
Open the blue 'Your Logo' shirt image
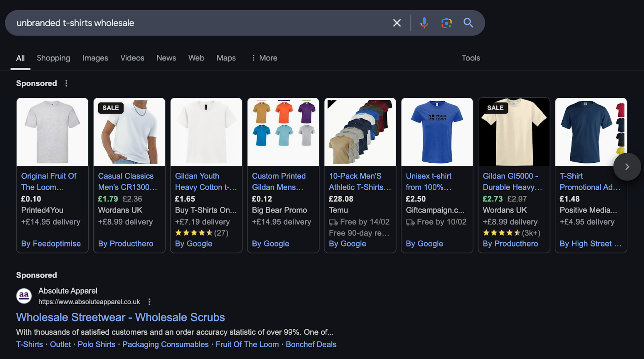click(x=437, y=132)
